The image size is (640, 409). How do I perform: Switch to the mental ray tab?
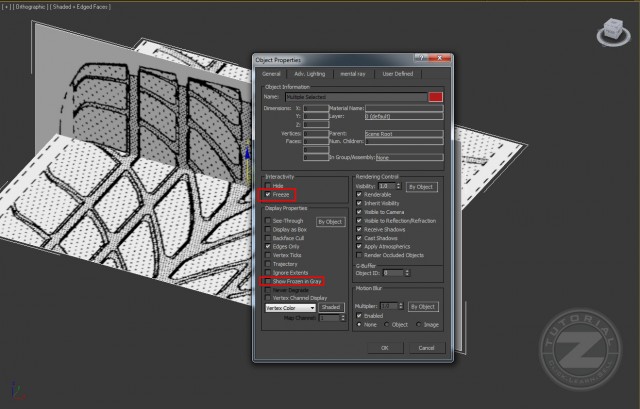coord(353,74)
